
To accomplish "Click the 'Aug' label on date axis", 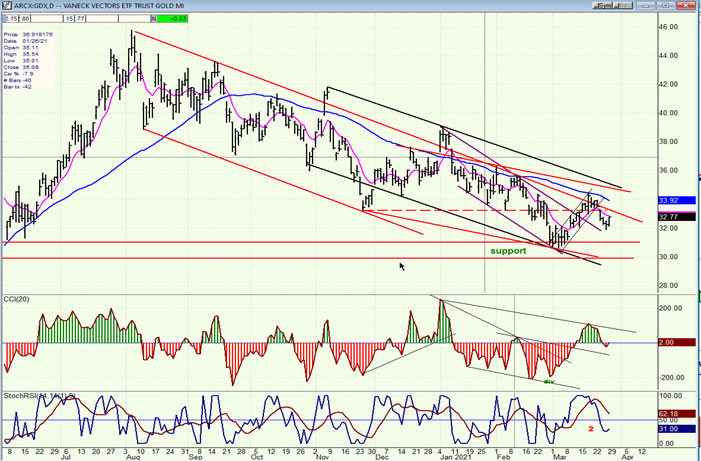I will pyautogui.click(x=134, y=457).
